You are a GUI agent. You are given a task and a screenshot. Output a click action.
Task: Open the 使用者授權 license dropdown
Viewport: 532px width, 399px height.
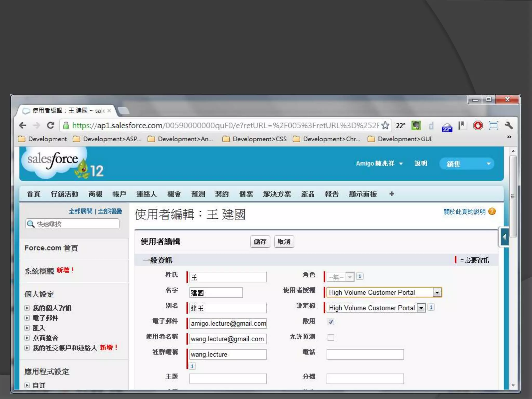tap(437, 292)
